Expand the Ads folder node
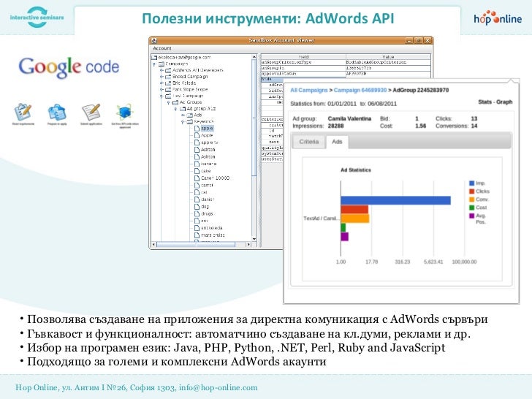 (183, 115)
